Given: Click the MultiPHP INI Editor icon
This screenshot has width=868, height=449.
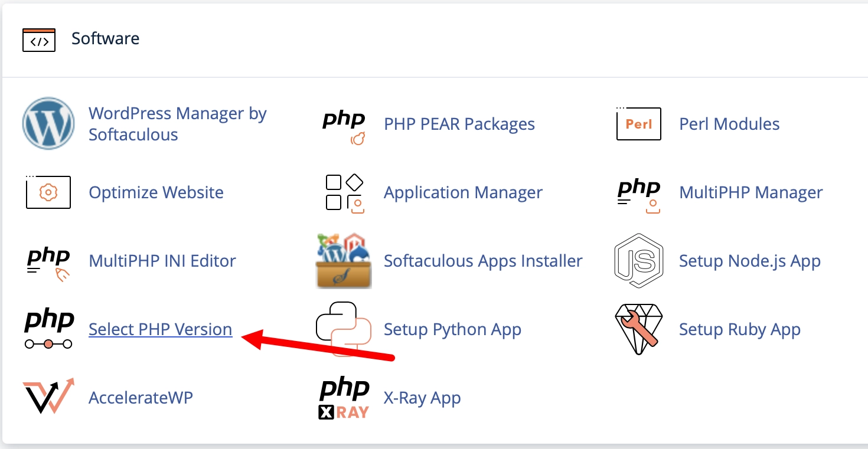Looking at the screenshot, I should pos(48,263).
